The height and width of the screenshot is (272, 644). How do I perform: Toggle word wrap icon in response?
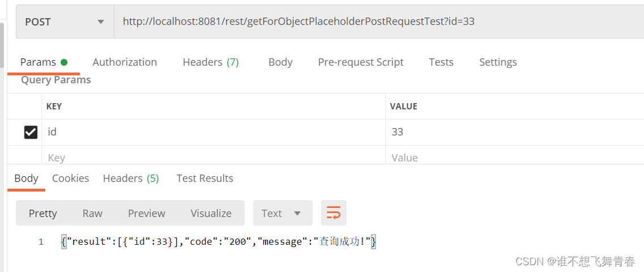tap(334, 213)
